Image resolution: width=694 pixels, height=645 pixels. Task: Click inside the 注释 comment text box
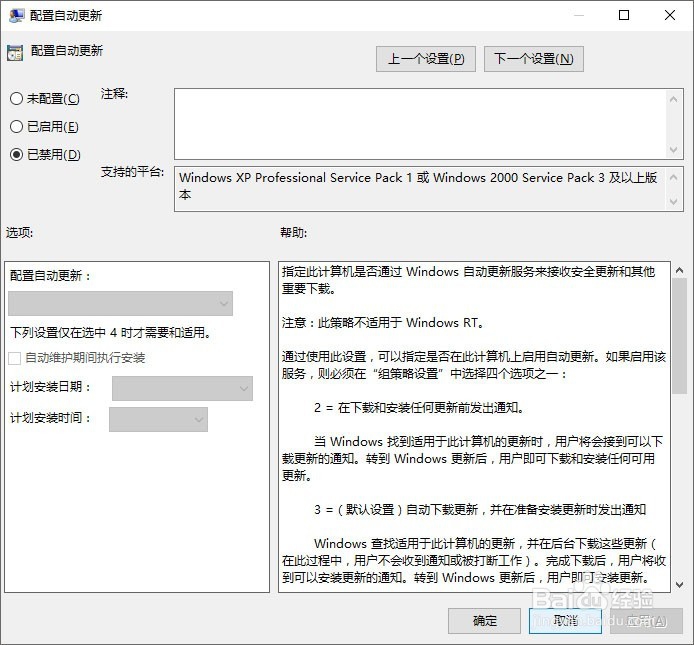point(420,124)
